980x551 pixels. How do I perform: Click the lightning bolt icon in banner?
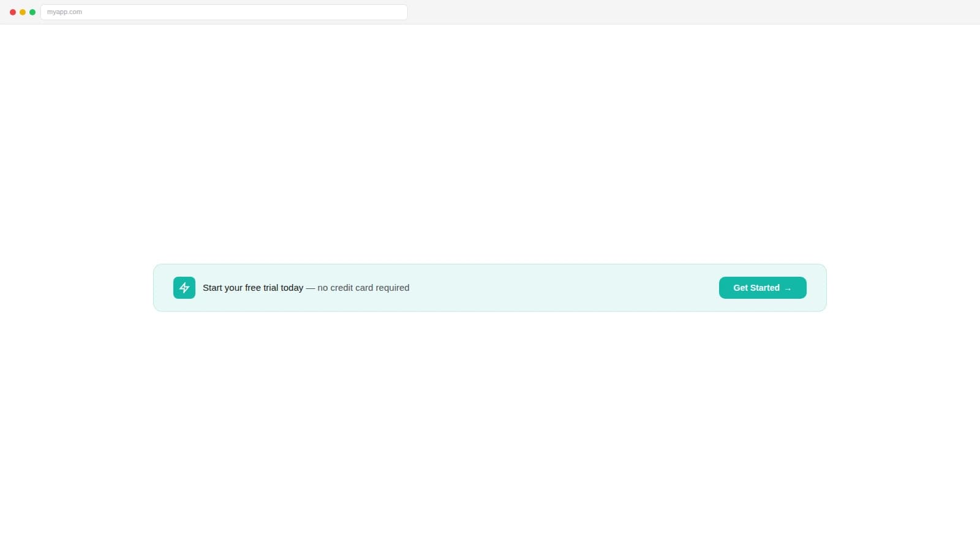(184, 288)
